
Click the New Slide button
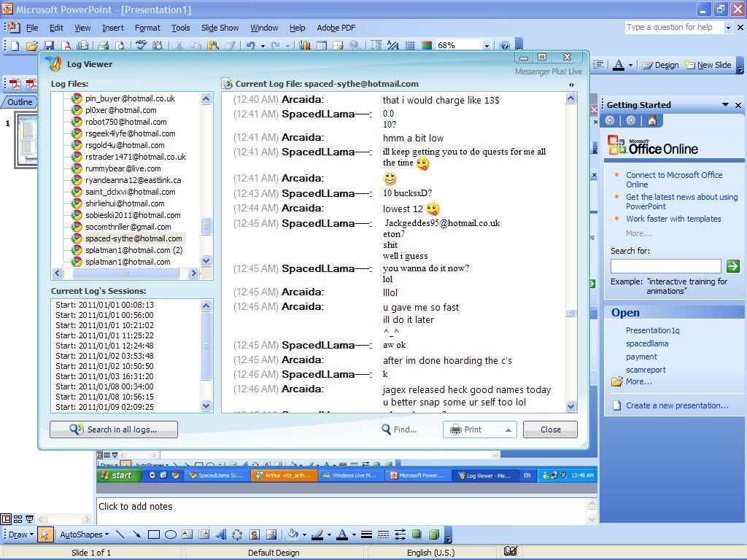pos(708,65)
